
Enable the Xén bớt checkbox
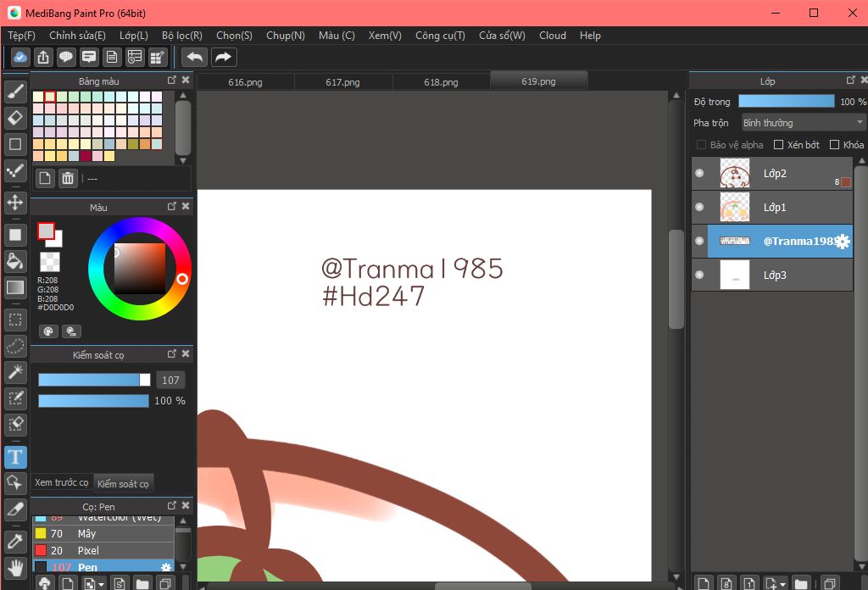click(778, 144)
